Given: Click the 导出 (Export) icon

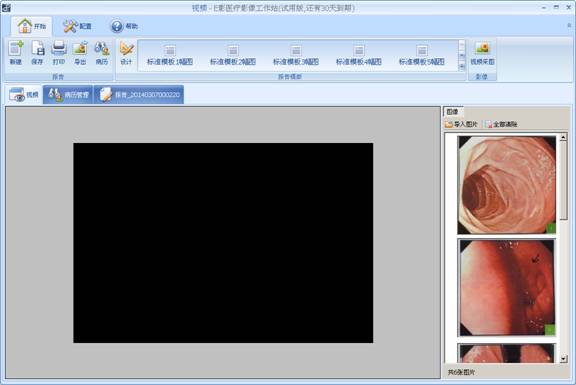Looking at the screenshot, I should point(80,53).
